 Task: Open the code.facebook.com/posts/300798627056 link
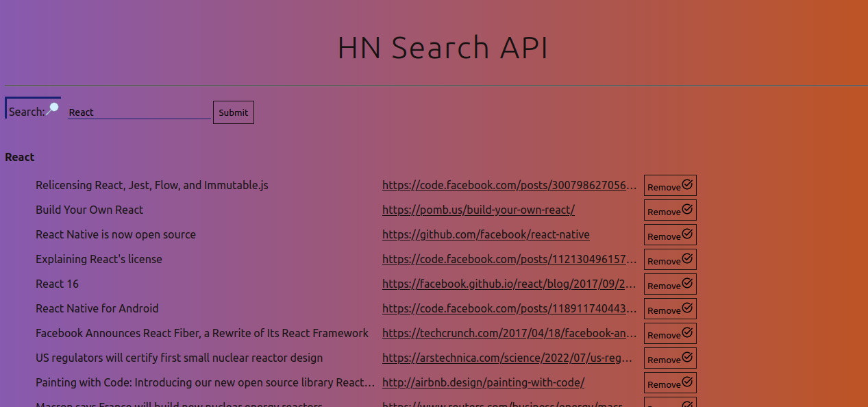[x=510, y=185]
